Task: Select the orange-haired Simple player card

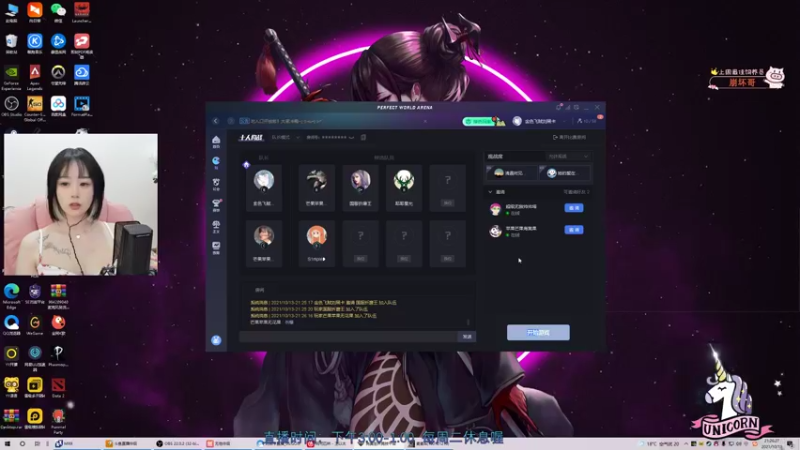Action: coord(317,243)
